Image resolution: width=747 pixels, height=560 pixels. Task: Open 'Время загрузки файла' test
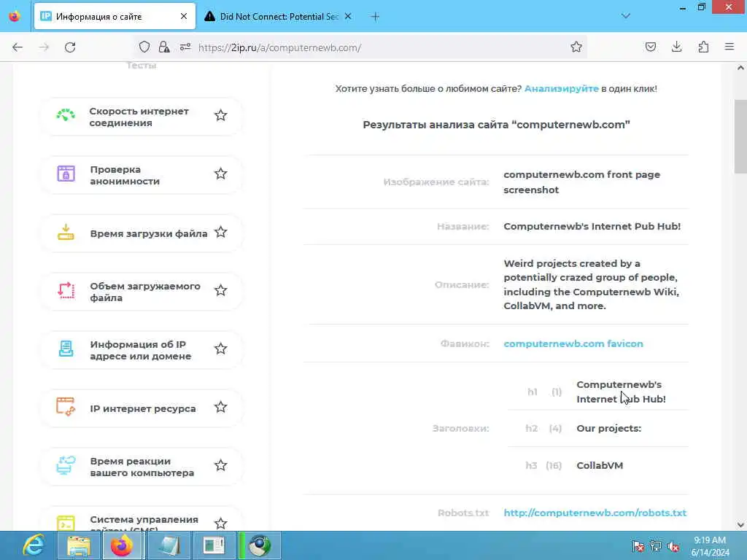tap(141, 233)
